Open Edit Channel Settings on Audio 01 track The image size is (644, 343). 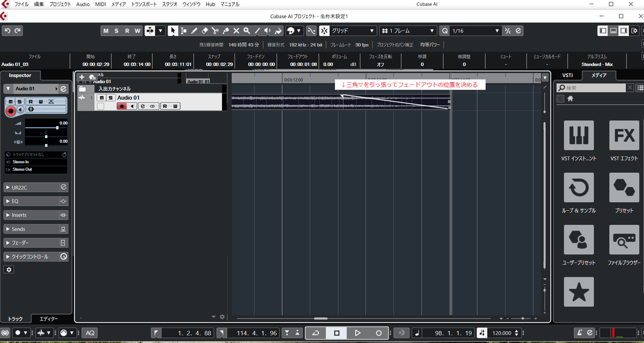pos(143,106)
